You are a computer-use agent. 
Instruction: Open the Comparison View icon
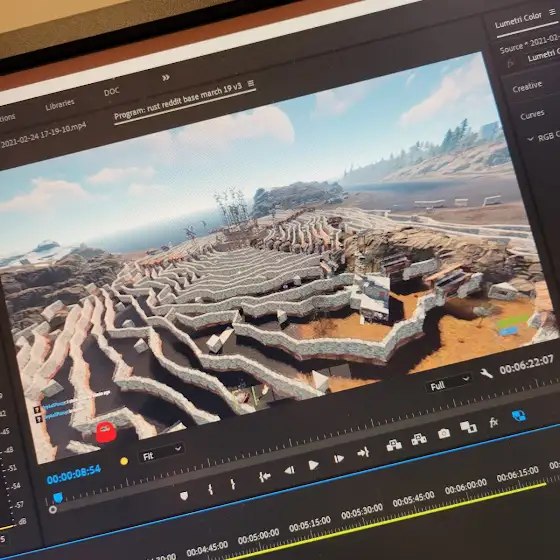coord(468,427)
